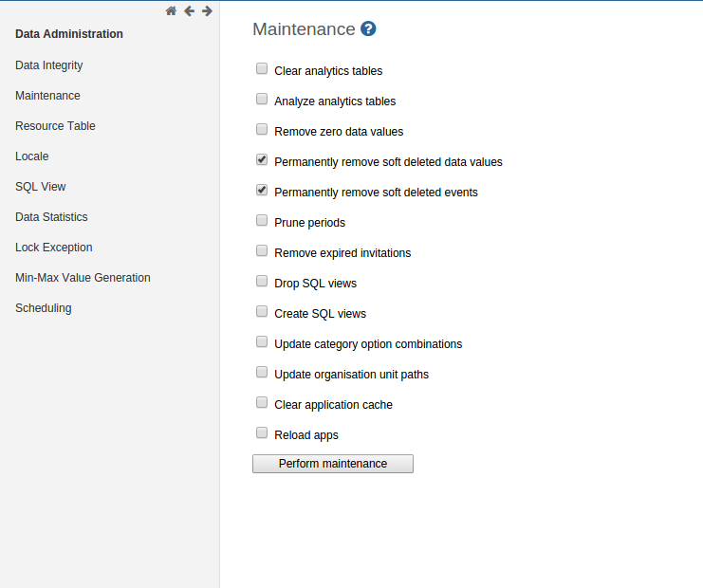703x588 pixels.
Task: Open Lock Exception from the sidebar
Action: pyautogui.click(x=54, y=248)
